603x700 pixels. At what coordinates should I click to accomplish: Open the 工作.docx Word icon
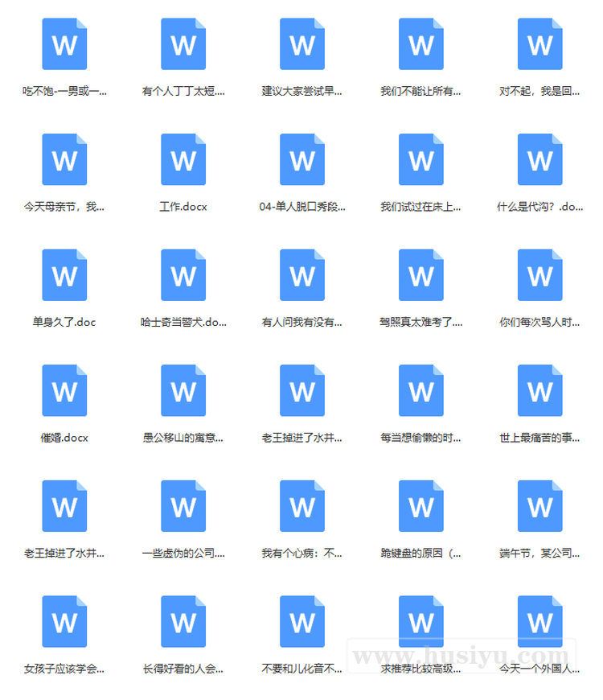tap(183, 159)
